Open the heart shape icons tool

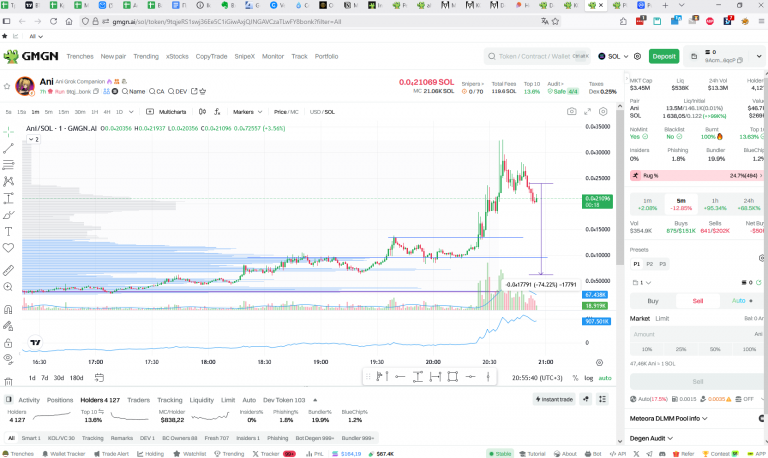click(x=8, y=248)
